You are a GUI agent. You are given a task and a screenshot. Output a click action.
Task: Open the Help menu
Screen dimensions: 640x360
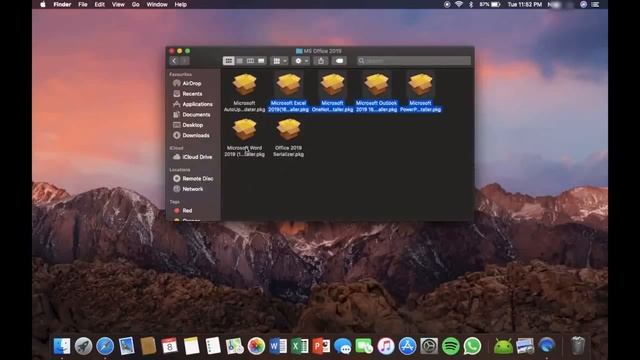pyautogui.click(x=180, y=4)
